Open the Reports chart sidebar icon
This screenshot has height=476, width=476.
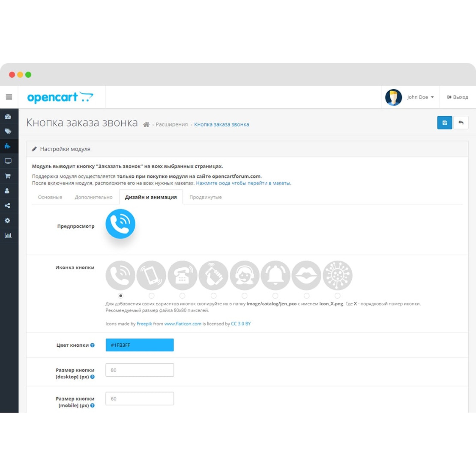pyautogui.click(x=8, y=235)
